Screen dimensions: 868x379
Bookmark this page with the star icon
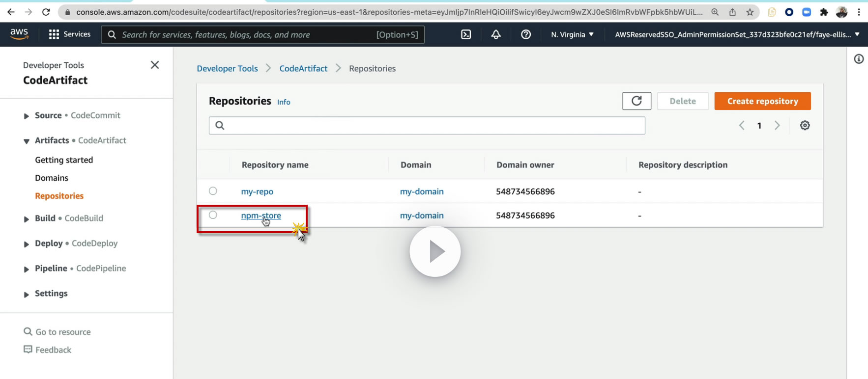pyautogui.click(x=750, y=12)
